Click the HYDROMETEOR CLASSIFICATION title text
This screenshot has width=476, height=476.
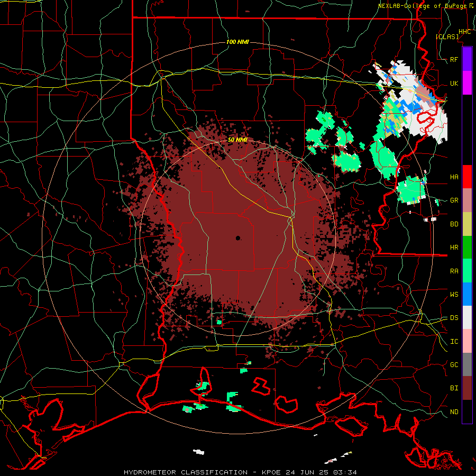186,472
